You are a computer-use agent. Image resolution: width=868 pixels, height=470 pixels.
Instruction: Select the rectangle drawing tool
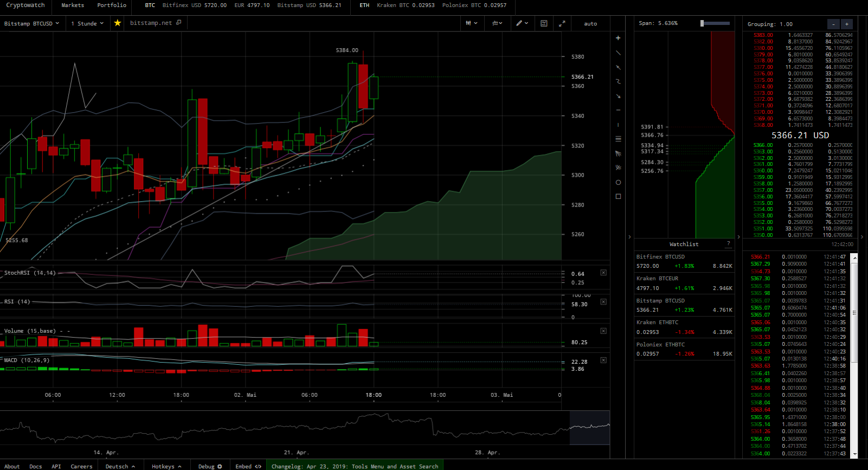[x=618, y=196]
